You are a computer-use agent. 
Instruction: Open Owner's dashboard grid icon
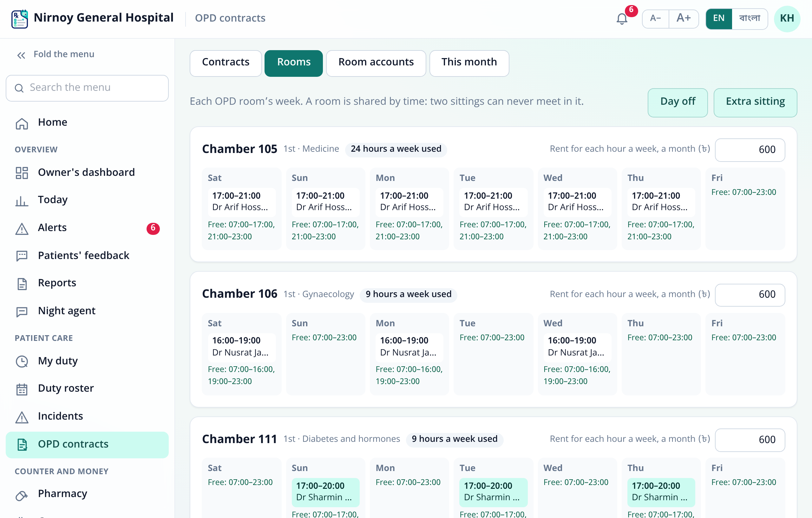point(22,173)
